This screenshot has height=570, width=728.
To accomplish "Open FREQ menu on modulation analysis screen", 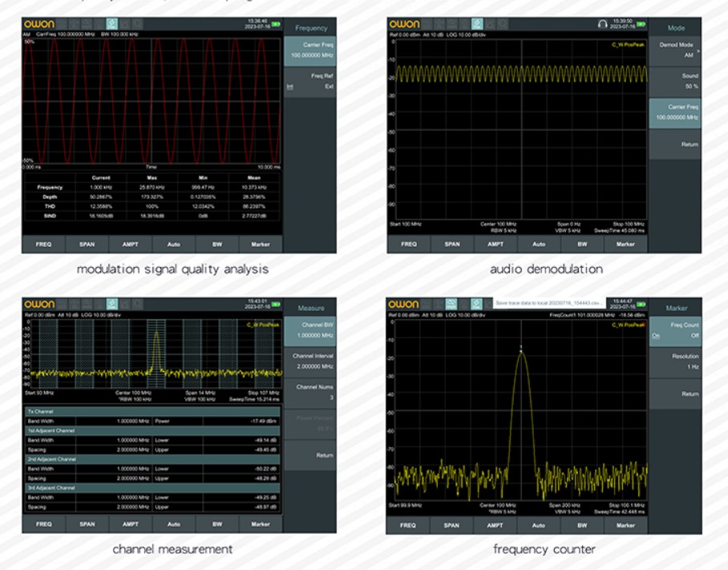I will click(x=43, y=245).
